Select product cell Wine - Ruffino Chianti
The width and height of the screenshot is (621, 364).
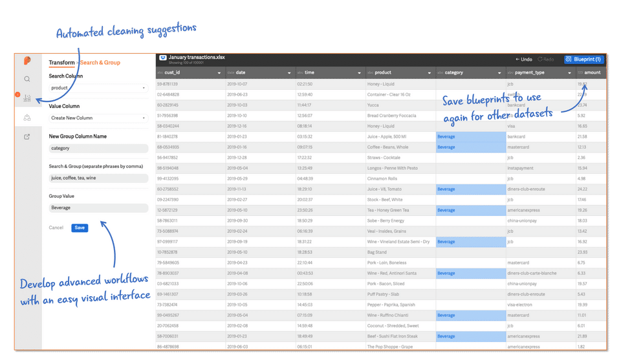tap(401, 316)
